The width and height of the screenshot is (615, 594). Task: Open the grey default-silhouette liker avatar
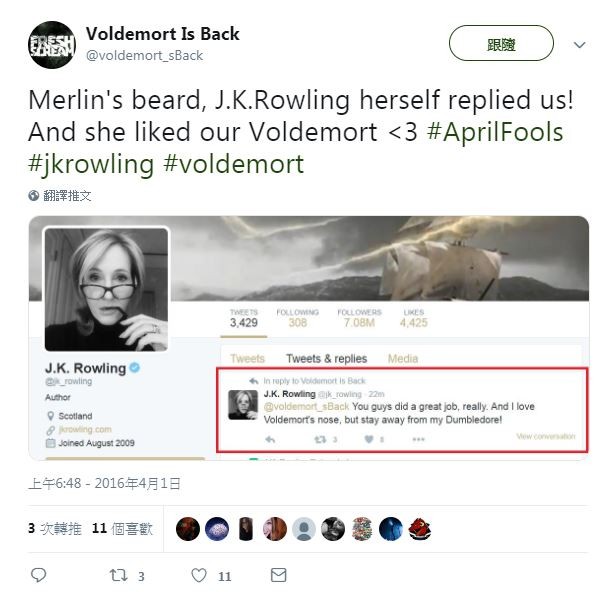click(x=304, y=529)
